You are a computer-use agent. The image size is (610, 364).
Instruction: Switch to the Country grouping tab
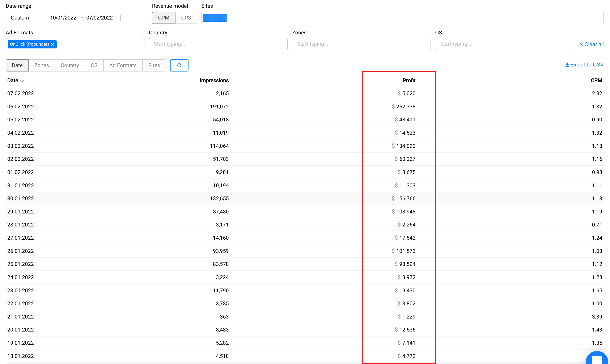click(70, 65)
